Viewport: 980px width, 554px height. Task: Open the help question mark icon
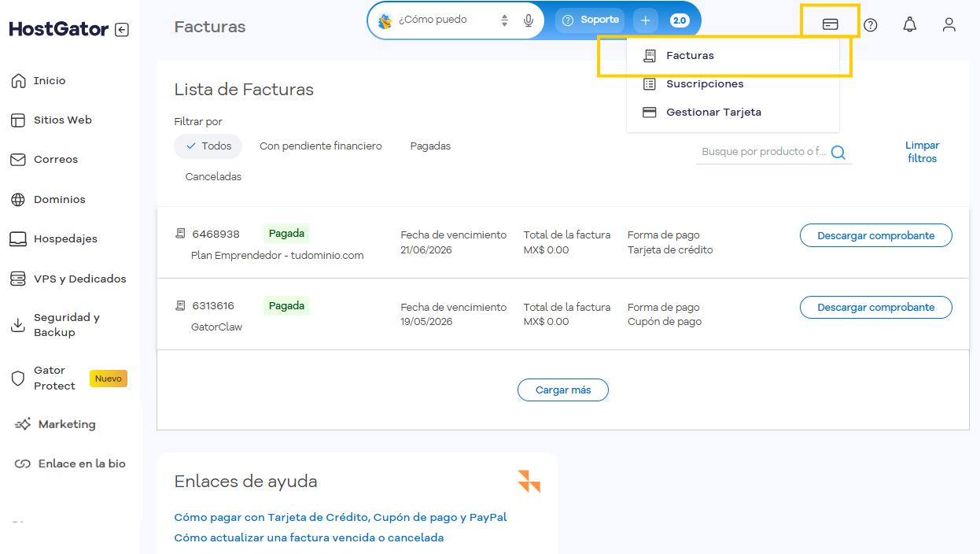[870, 24]
